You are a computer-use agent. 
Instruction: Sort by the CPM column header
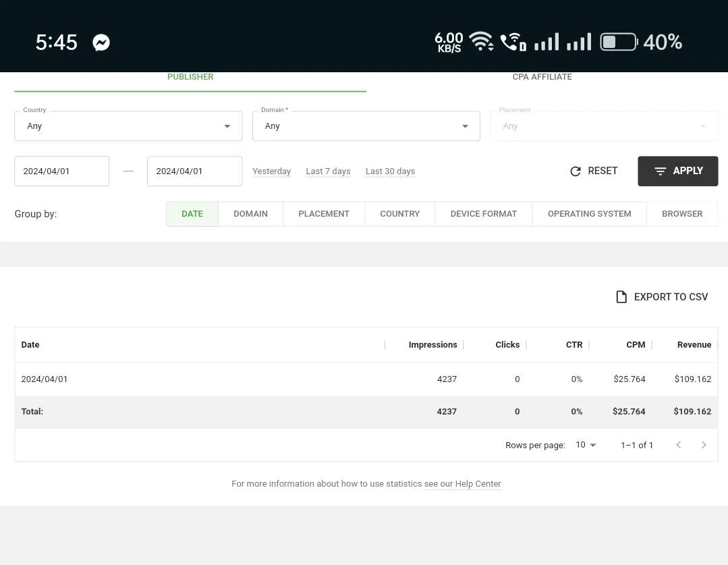pos(636,345)
